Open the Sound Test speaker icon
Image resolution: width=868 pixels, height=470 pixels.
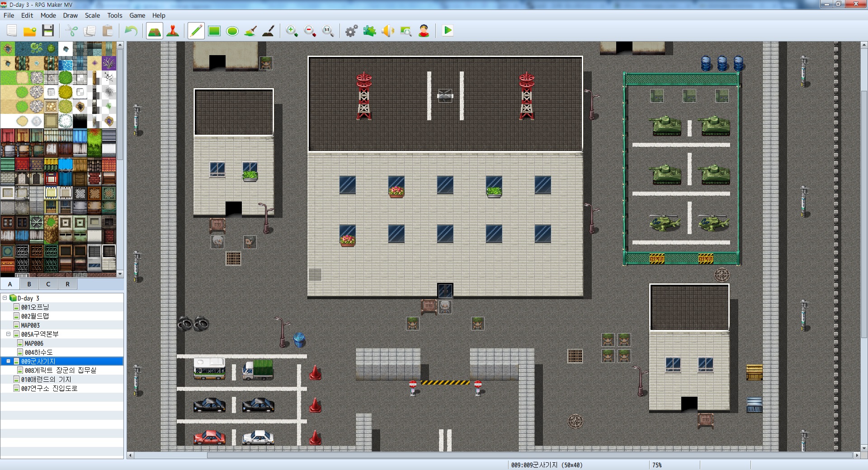pos(388,31)
